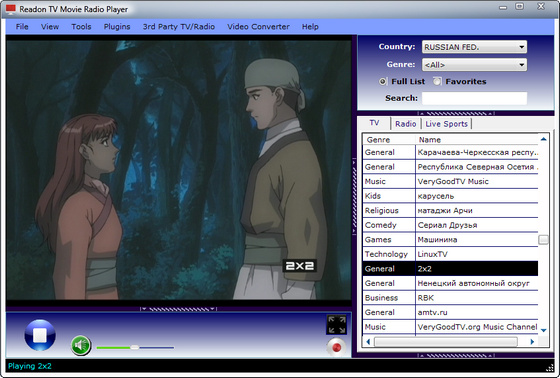This screenshot has height=378, width=560.
Task: Select the Full List radio button
Action: coord(382,81)
